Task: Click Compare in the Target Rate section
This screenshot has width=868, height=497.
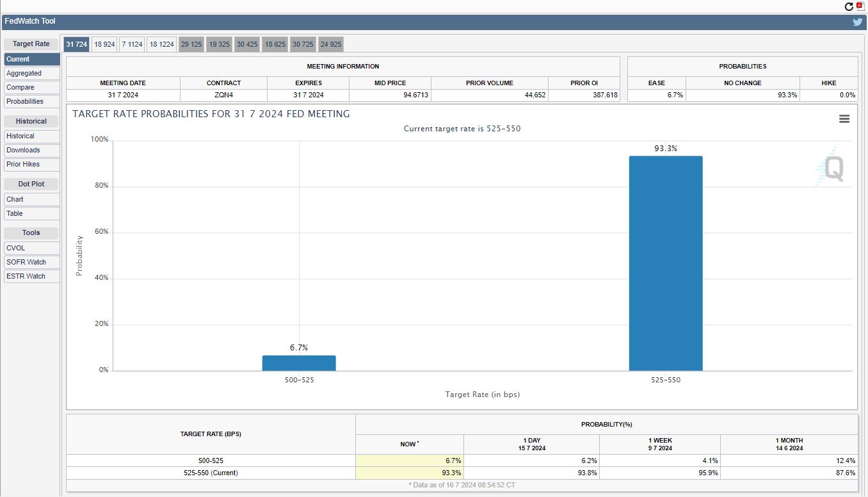Action: click(20, 88)
